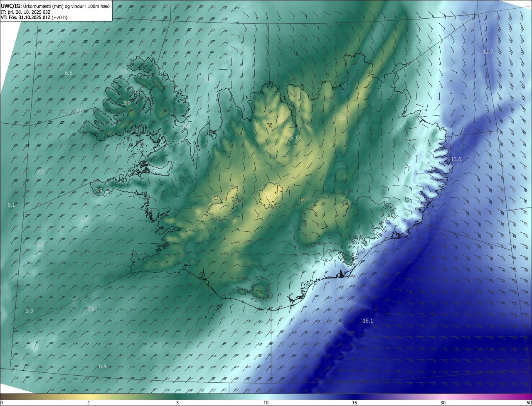Click the 6.5 precipitation value label
The height and width of the screenshot is (406, 532).
(x=69, y=73)
